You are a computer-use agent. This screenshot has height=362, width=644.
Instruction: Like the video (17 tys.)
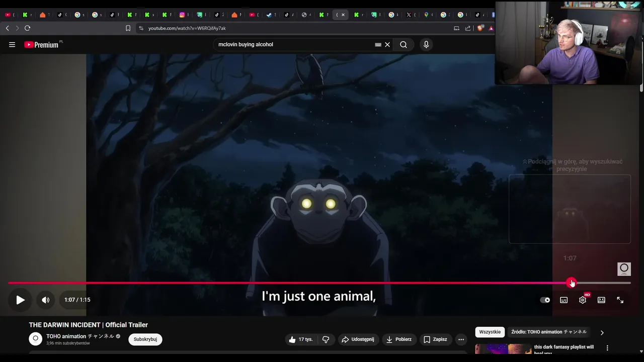click(x=301, y=339)
